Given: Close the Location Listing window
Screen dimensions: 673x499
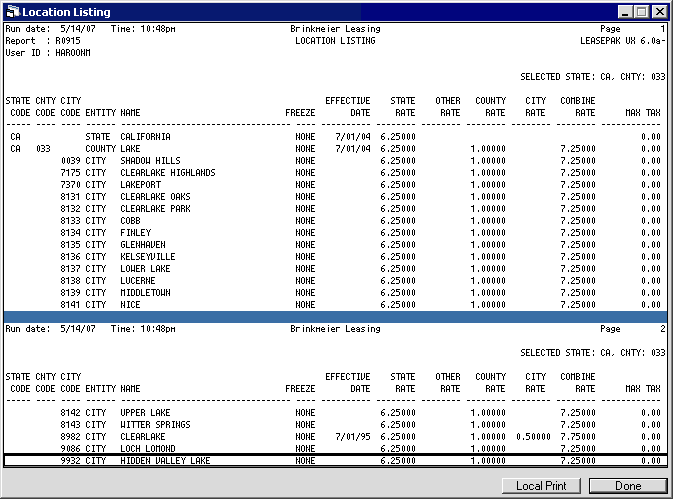Looking at the screenshot, I should click(659, 12).
